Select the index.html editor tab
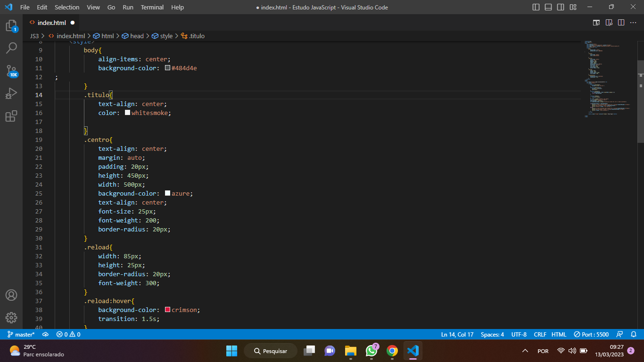 52,23
